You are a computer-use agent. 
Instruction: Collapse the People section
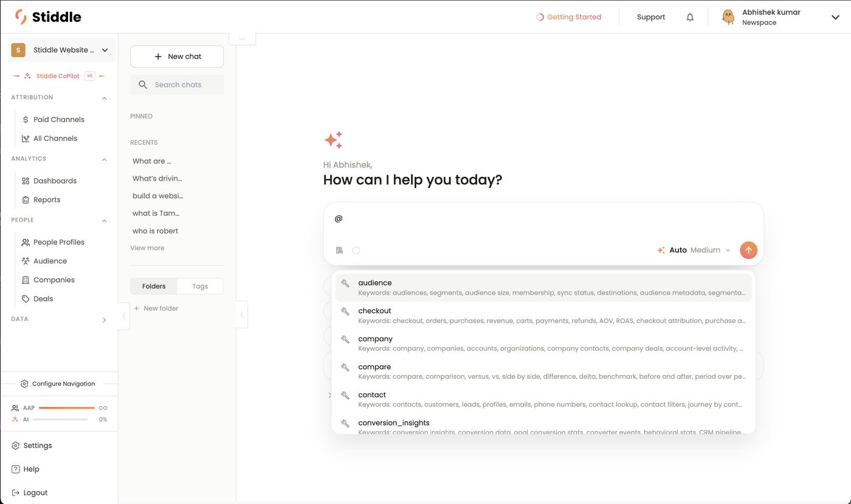click(x=104, y=221)
